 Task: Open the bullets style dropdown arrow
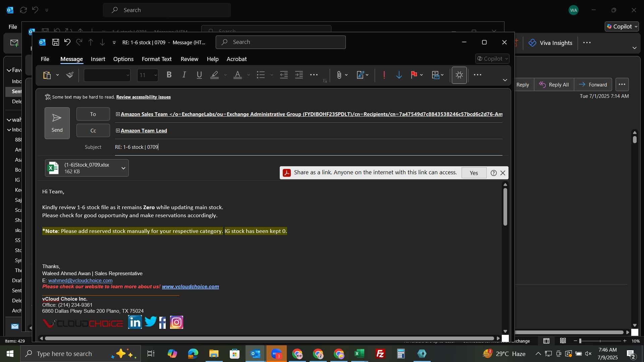272,75
